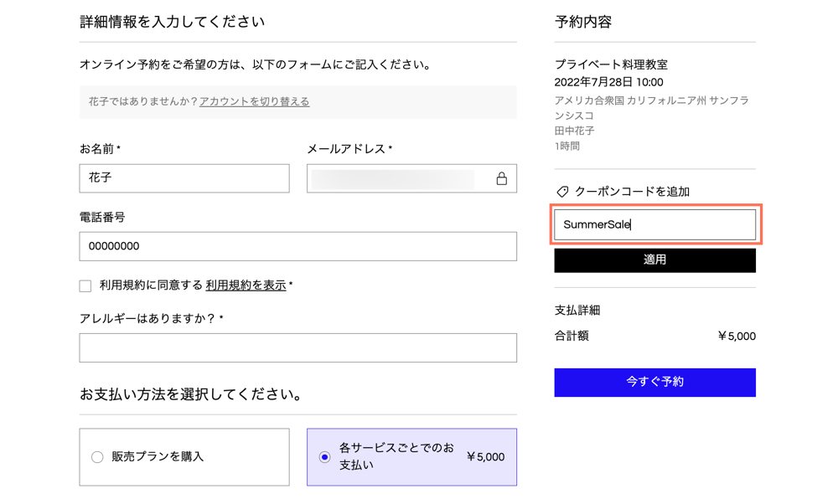Click the 支払詳細 payment details heading
Screen dimensions: 838x504
[x=575, y=310]
